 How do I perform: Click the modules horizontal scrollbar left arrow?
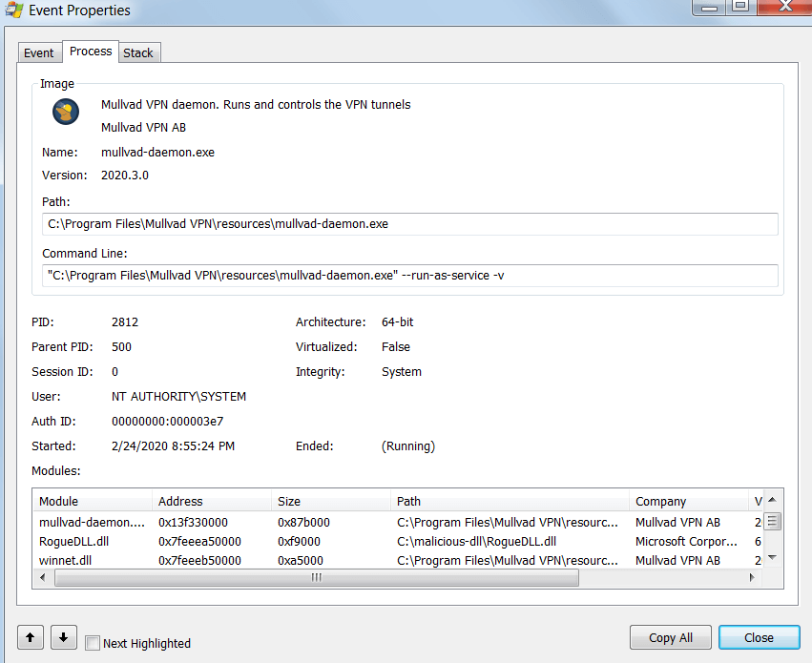pos(43,577)
